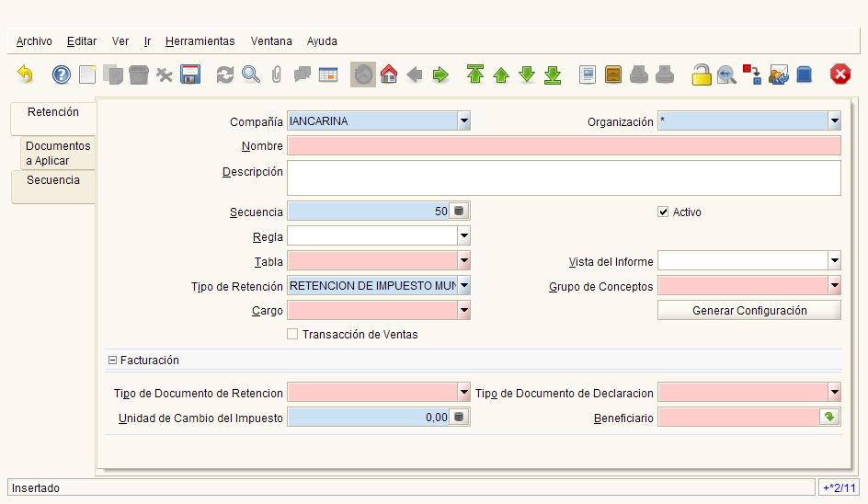This screenshot has width=868, height=504.
Task: Click the red Exit window icon
Action: click(839, 74)
